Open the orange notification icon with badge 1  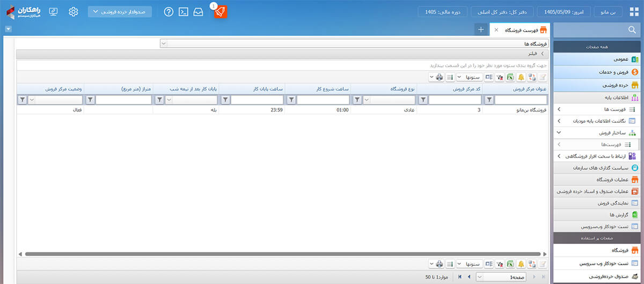coord(221,12)
